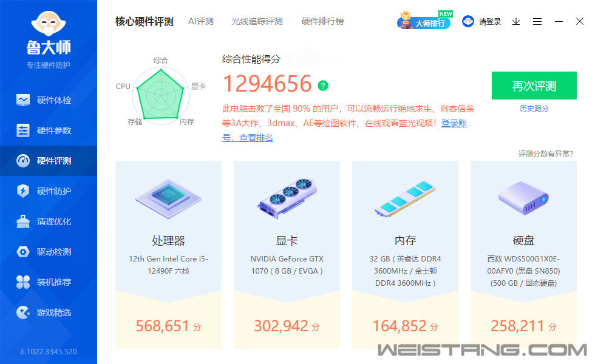
Task: Open 清理优化 from the sidebar
Action: pos(49,221)
